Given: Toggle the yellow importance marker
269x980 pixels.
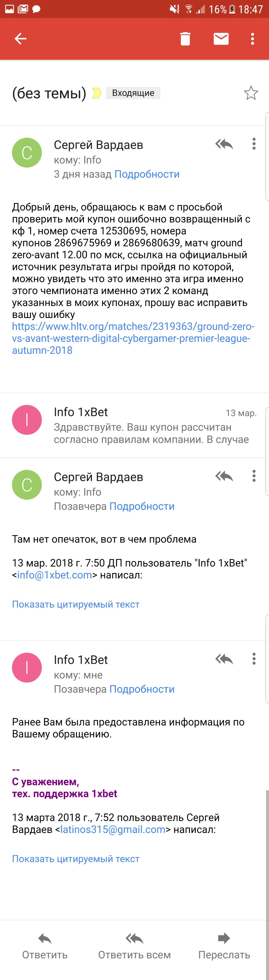Looking at the screenshot, I should (x=97, y=93).
